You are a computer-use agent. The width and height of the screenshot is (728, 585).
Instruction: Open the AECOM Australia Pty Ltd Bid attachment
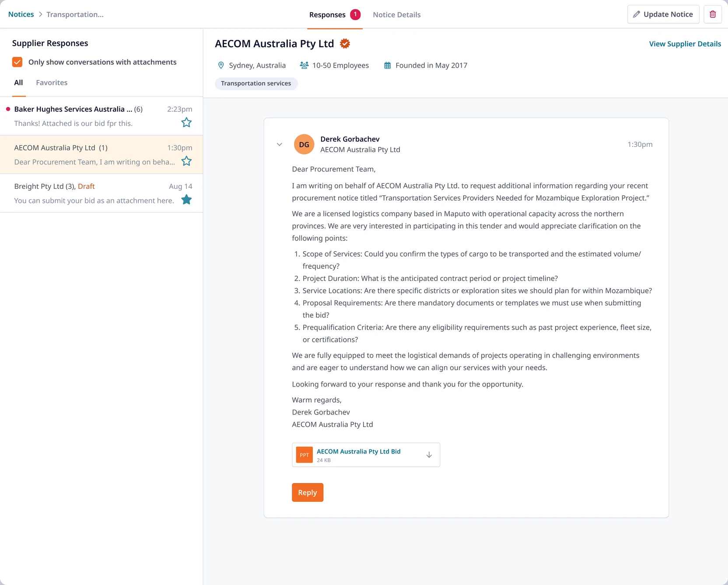[358, 451]
